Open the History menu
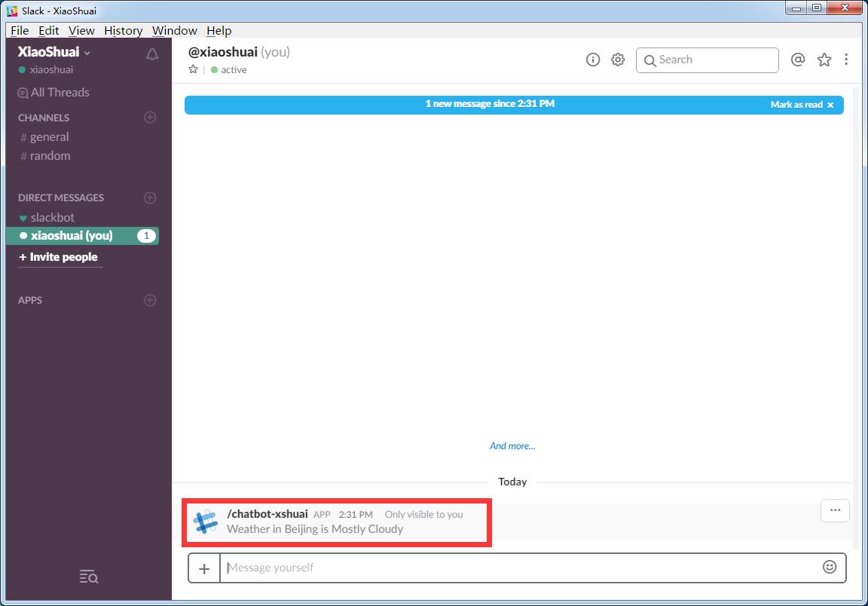The width and height of the screenshot is (868, 606). click(124, 30)
